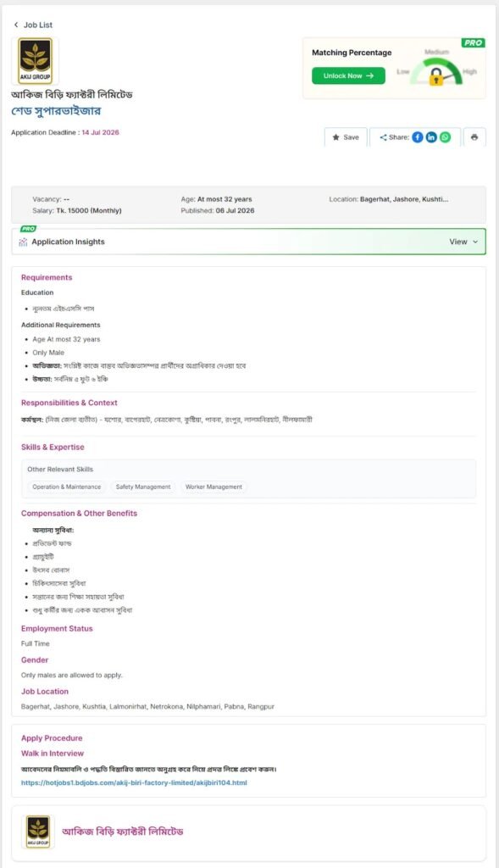Viewport: 499px width, 868px height.
Task: Click the PRO badge on Matching Percentage
Action: [x=473, y=42]
